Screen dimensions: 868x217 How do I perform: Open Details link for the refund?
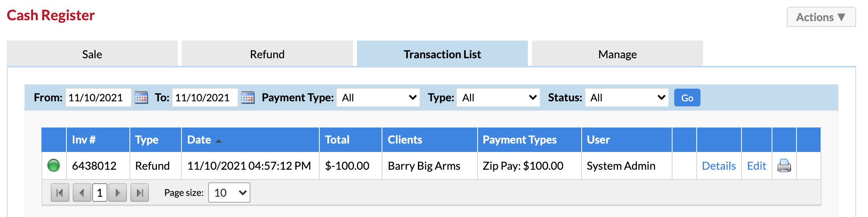coord(719,166)
